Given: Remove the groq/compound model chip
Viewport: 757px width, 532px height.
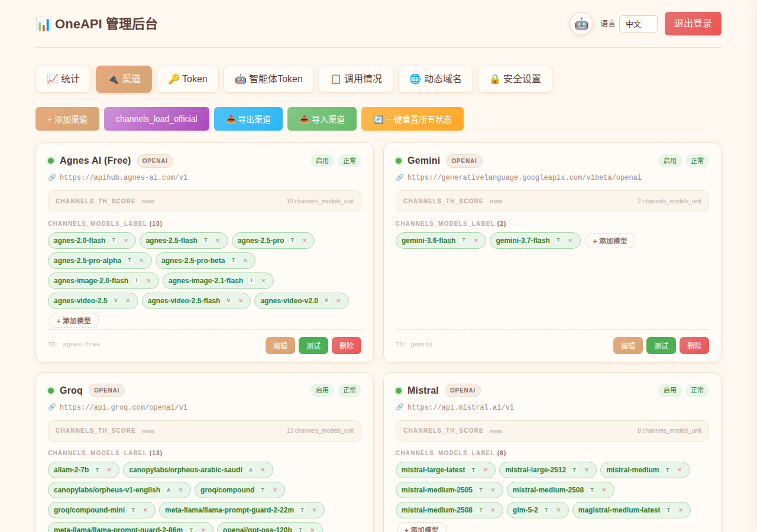Looking at the screenshot, I should [x=274, y=490].
